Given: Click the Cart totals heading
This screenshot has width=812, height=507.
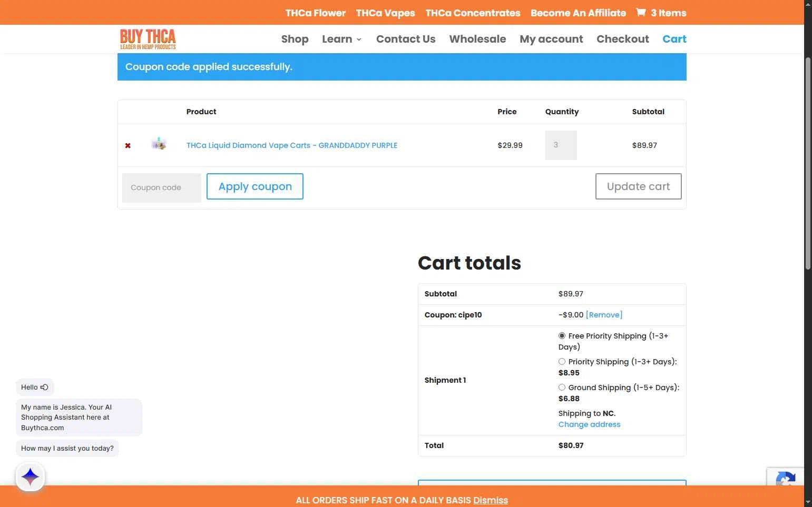Looking at the screenshot, I should [469, 263].
